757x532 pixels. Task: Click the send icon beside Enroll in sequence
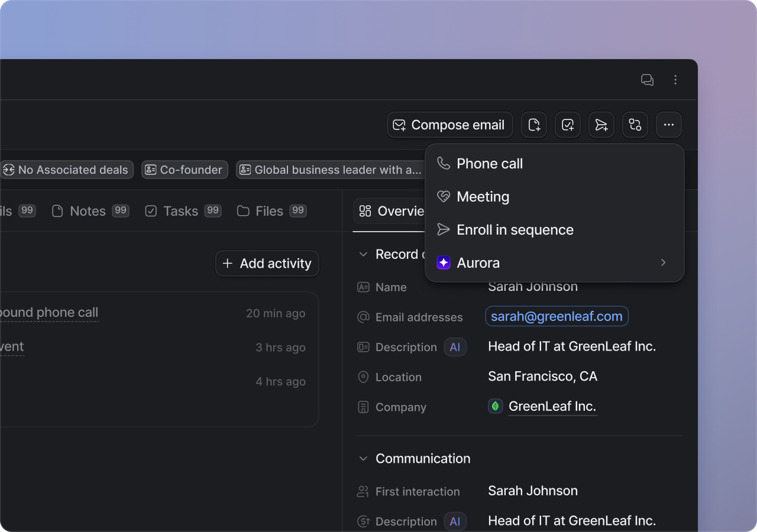(444, 229)
